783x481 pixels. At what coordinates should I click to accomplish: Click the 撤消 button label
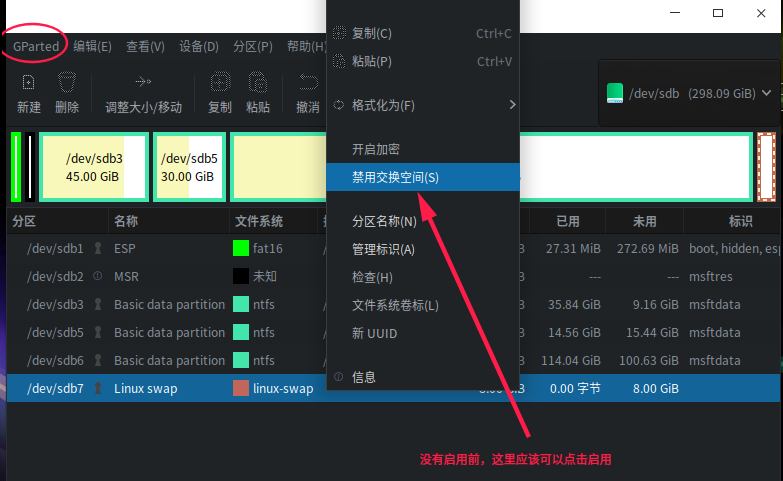click(308, 107)
